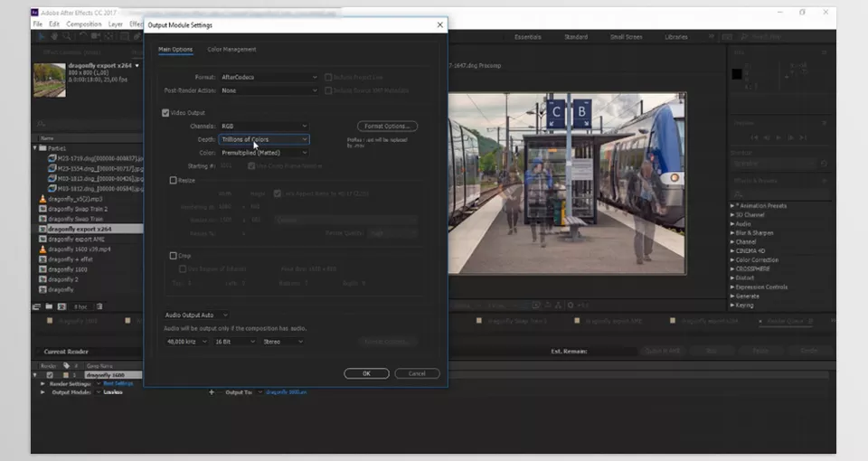Click the Cancel button in the dialog
This screenshot has height=461, width=868.
point(417,373)
